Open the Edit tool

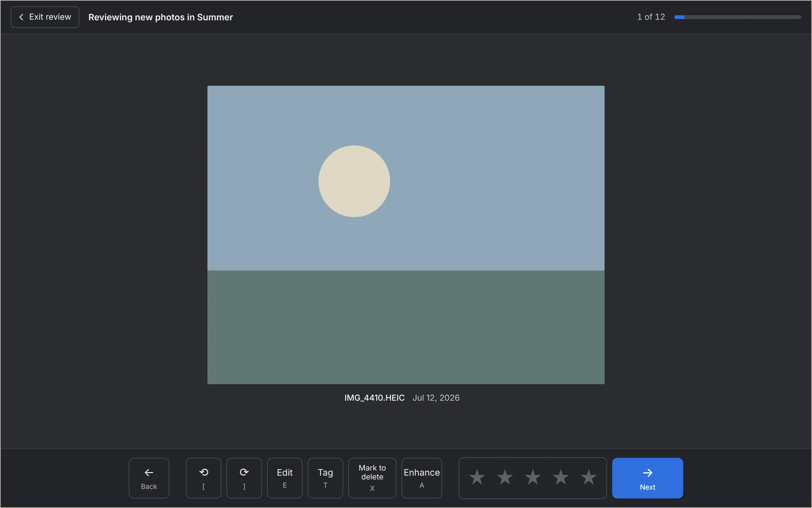(285, 478)
